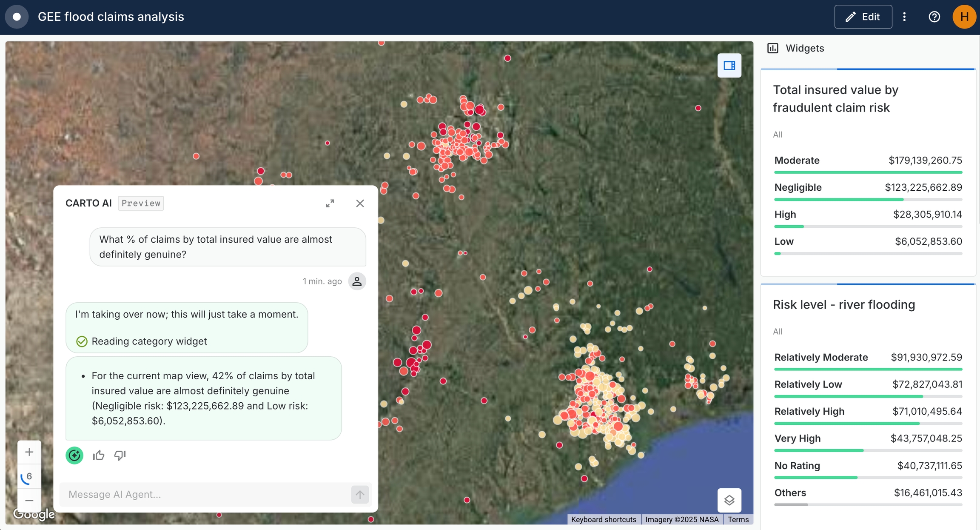Viewport: 980px width, 530px height.
Task: Click the user avatar icon beside the question timestamp
Action: (x=357, y=281)
